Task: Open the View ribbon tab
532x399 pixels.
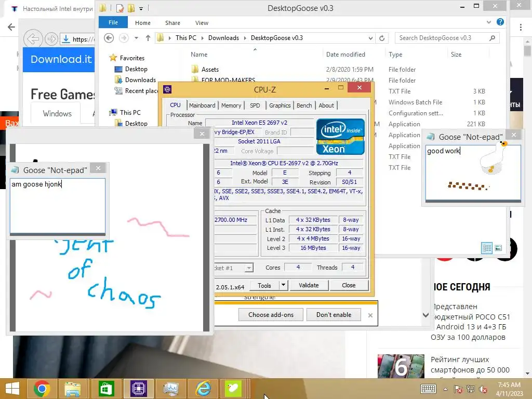Action: (x=202, y=23)
